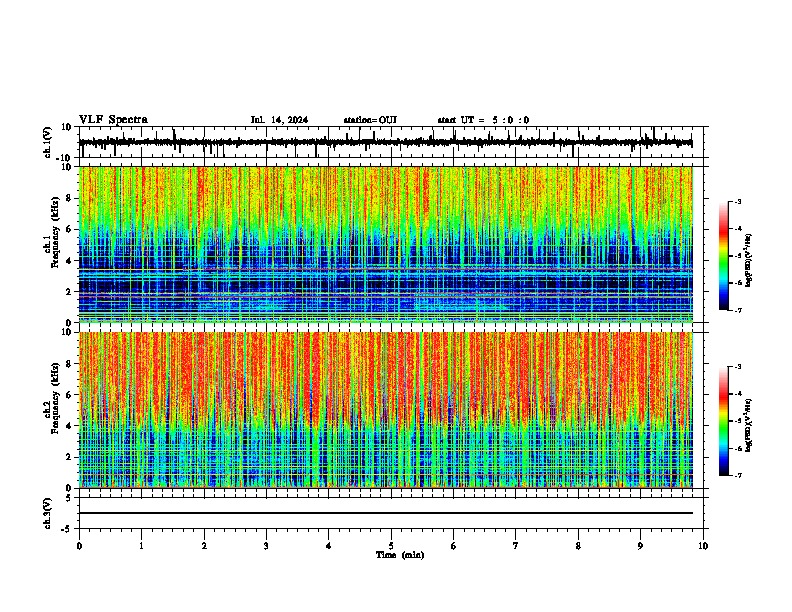Click the time axis tick label "9"
Screen dimensions: 792x612
pyautogui.click(x=640, y=546)
